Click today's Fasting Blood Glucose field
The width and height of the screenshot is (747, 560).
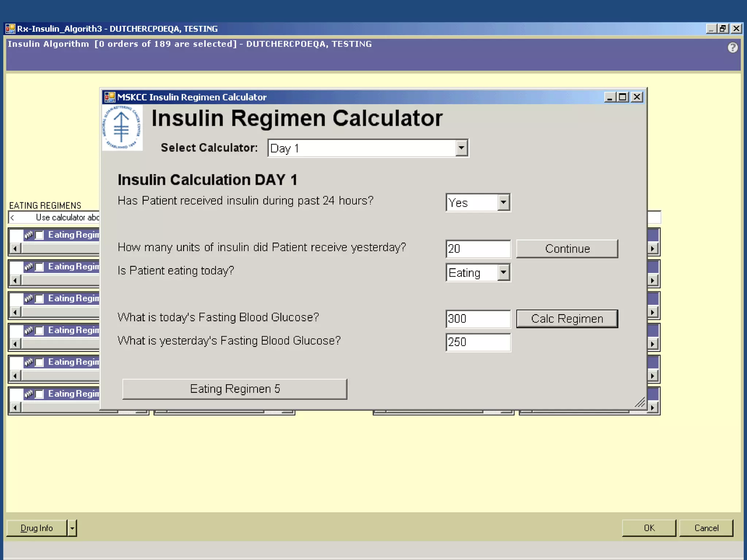click(478, 319)
